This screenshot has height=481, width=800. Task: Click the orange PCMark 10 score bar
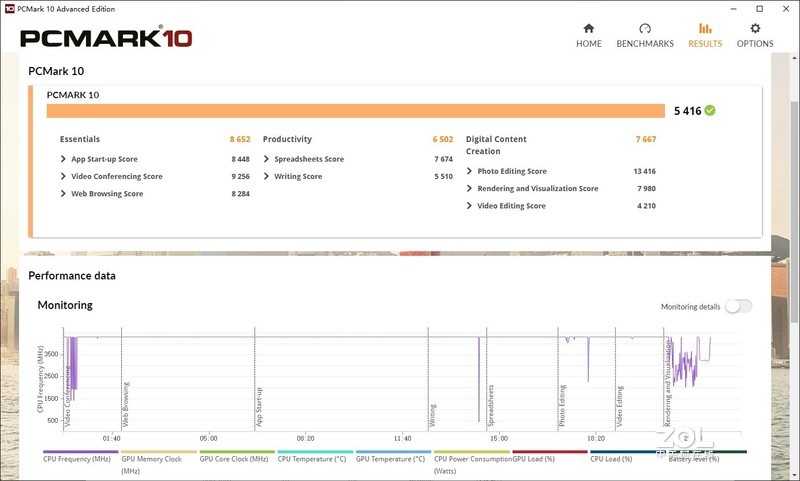click(x=356, y=111)
